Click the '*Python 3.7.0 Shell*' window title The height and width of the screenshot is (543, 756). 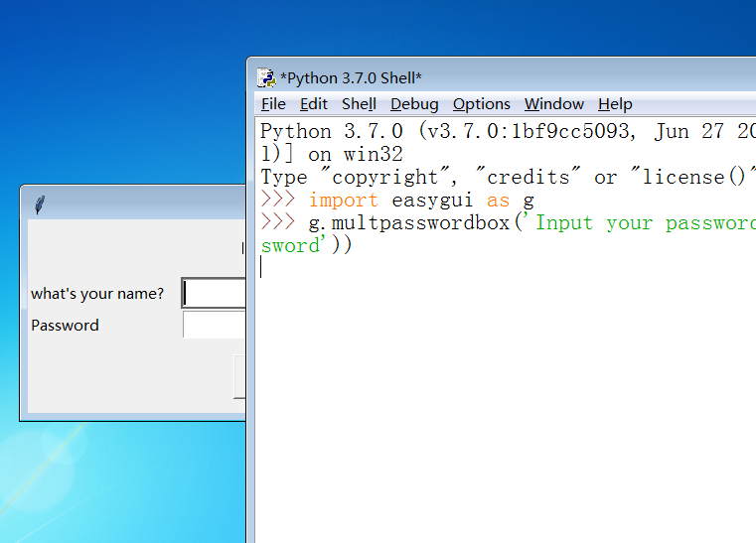pos(351,78)
